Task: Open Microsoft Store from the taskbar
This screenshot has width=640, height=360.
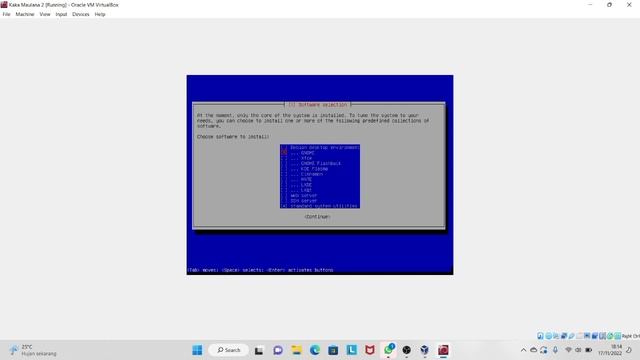Action: [333, 350]
